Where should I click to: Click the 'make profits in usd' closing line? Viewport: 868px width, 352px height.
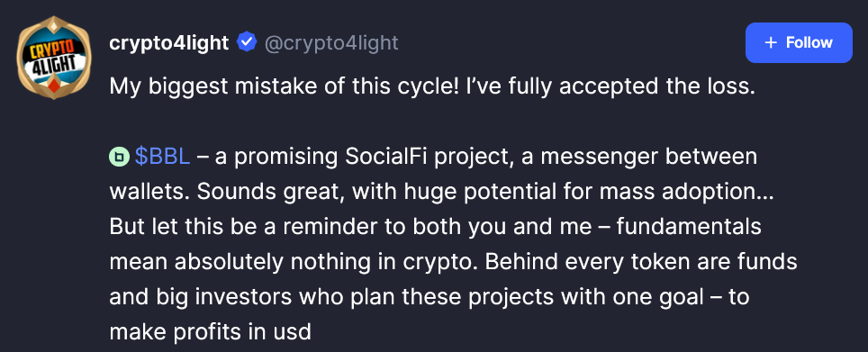tap(211, 331)
